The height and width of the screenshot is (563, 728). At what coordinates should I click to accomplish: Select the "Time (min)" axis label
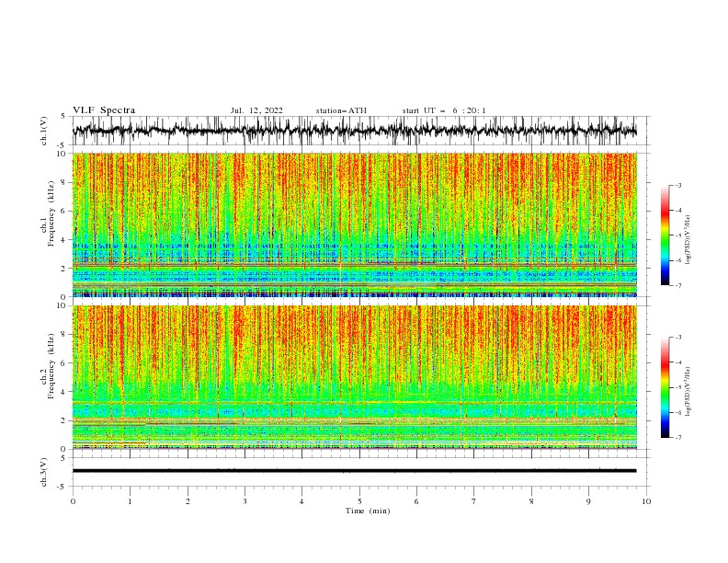[x=368, y=511]
